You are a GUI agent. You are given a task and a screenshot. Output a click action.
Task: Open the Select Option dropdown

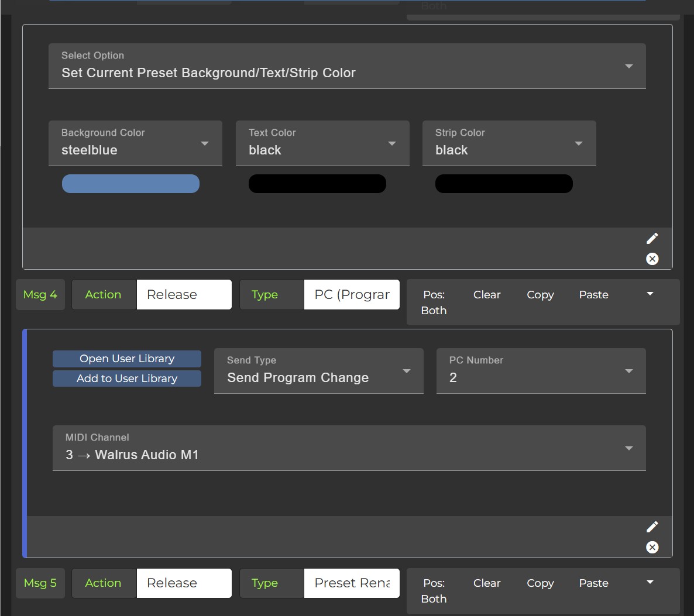[x=347, y=66]
